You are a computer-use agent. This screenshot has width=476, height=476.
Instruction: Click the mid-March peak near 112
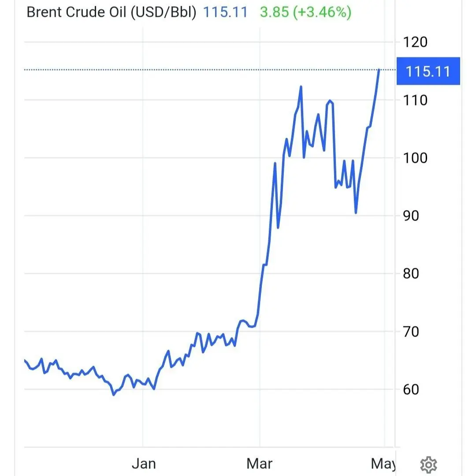click(x=301, y=87)
